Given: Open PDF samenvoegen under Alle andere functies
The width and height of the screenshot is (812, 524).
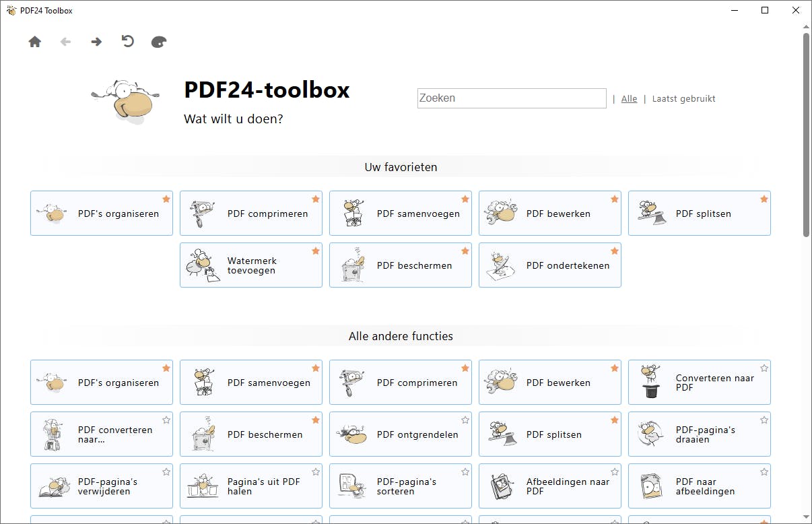Looking at the screenshot, I should [251, 383].
